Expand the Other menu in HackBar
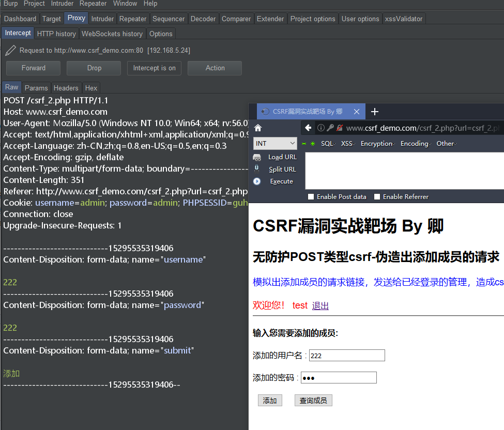Screen dimensions: 504x430 click(x=446, y=144)
